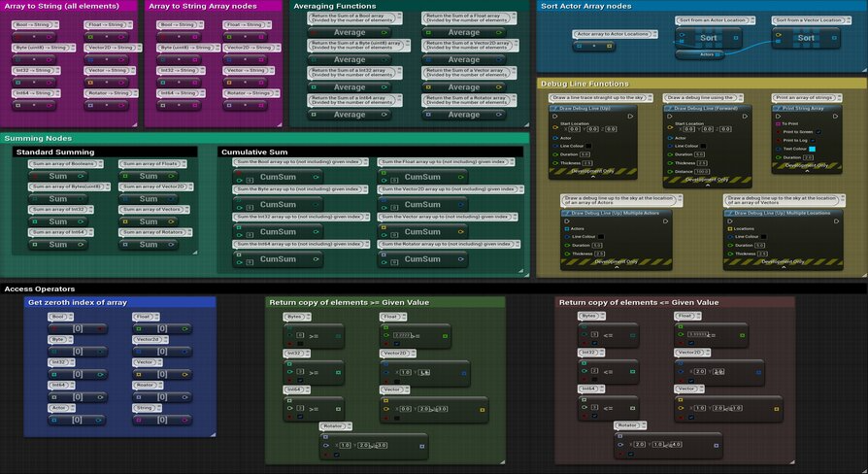Click Duration field on Print String Array
Image resolution: width=868 pixels, height=474 pixels.
(x=808, y=157)
